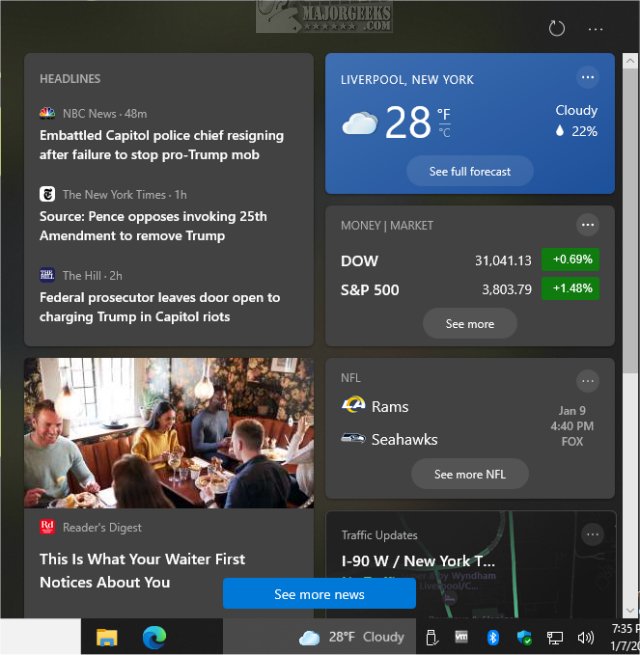Click the 22% precipitation reading
The image size is (640, 655).
click(x=577, y=131)
